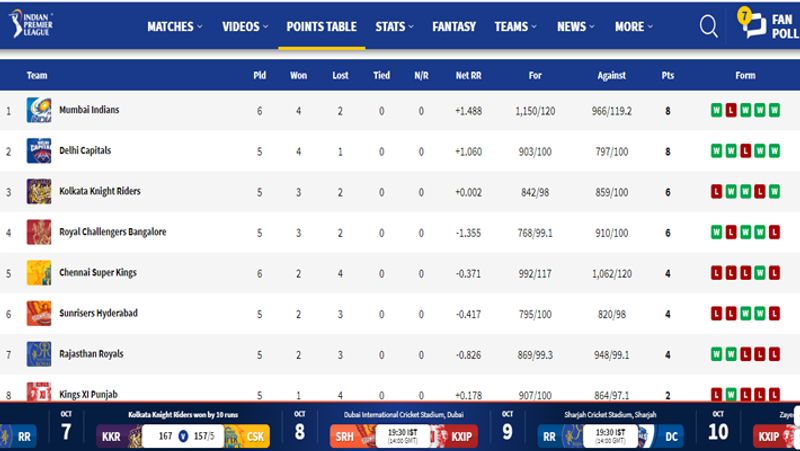Click the first W form badge for Mumbai Indians

pyautogui.click(x=716, y=110)
